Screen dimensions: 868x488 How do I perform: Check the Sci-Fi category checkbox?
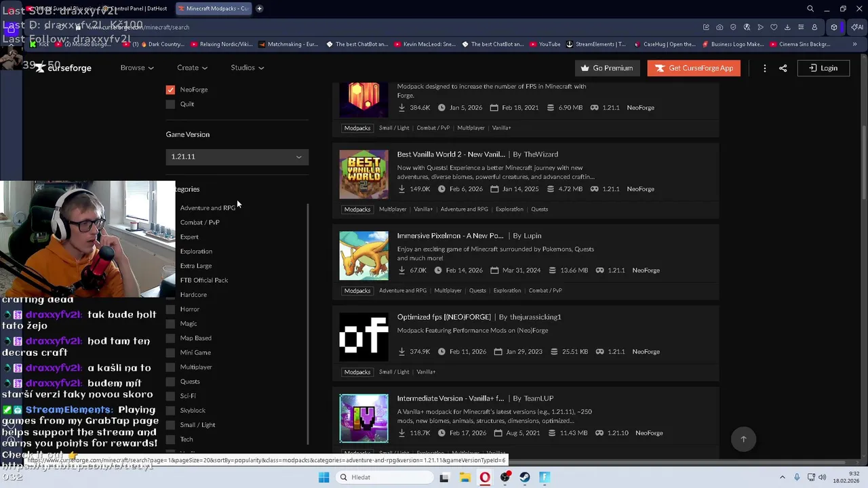tap(170, 396)
